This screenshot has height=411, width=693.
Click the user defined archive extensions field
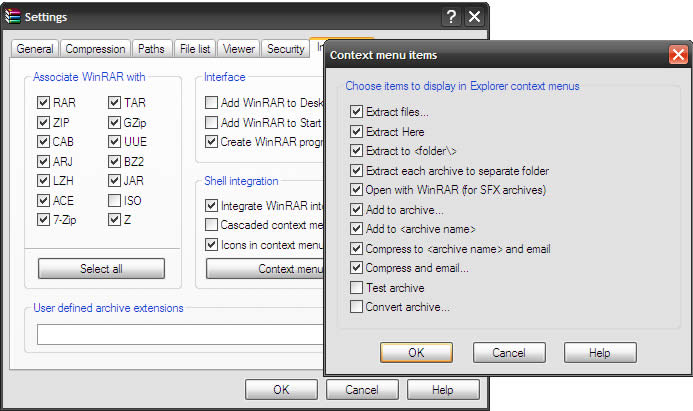point(180,335)
